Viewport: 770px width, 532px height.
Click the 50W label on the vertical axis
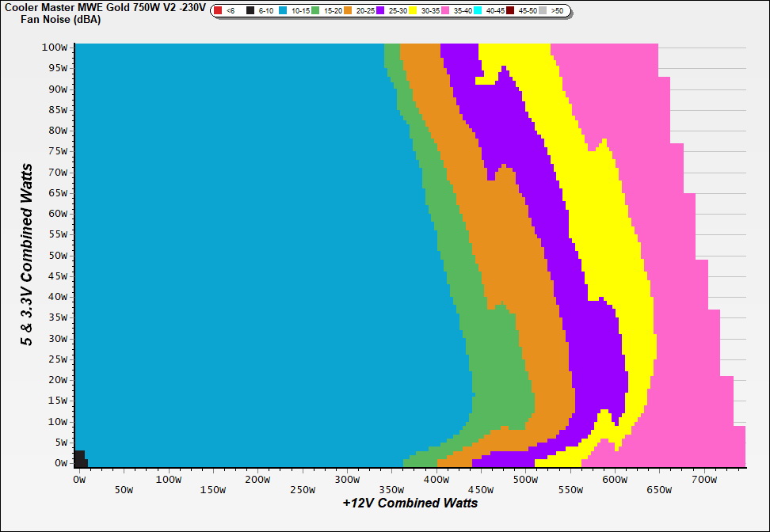pos(57,256)
